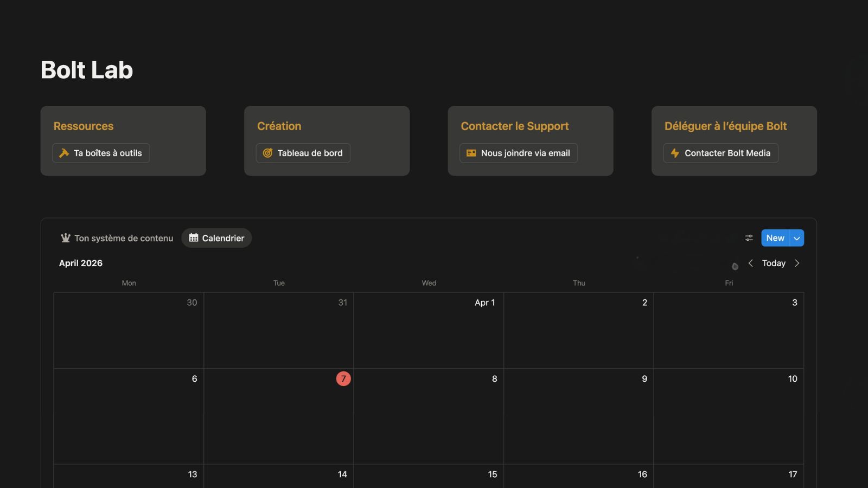This screenshot has width=868, height=488.
Task: Click the Tue column header
Action: (x=279, y=283)
